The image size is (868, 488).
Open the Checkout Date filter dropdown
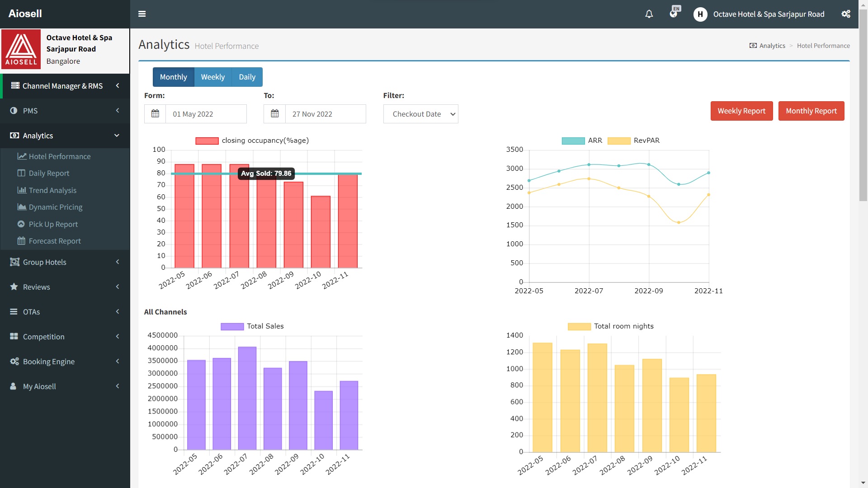click(420, 114)
